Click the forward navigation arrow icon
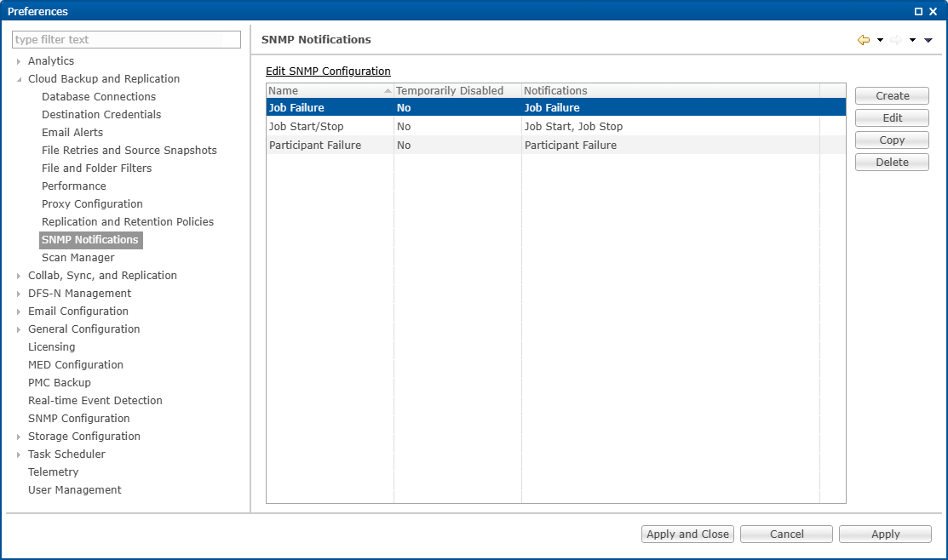 pos(896,40)
